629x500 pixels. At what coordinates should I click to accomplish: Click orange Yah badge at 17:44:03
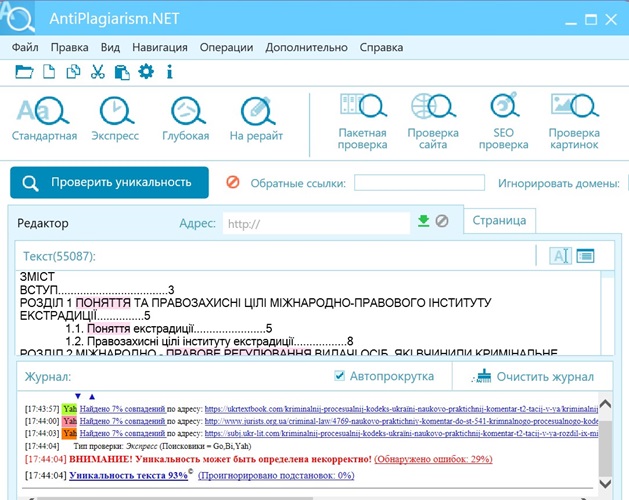69,433
